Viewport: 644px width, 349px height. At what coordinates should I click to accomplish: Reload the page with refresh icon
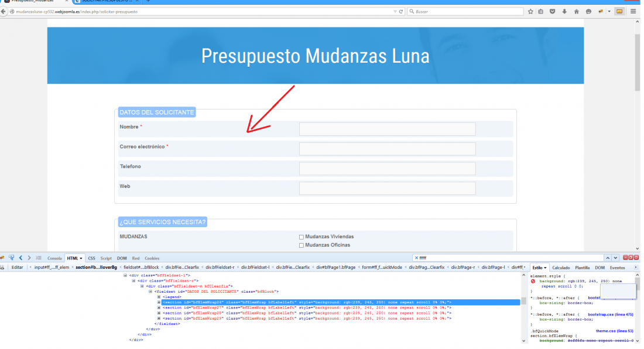pos(401,12)
